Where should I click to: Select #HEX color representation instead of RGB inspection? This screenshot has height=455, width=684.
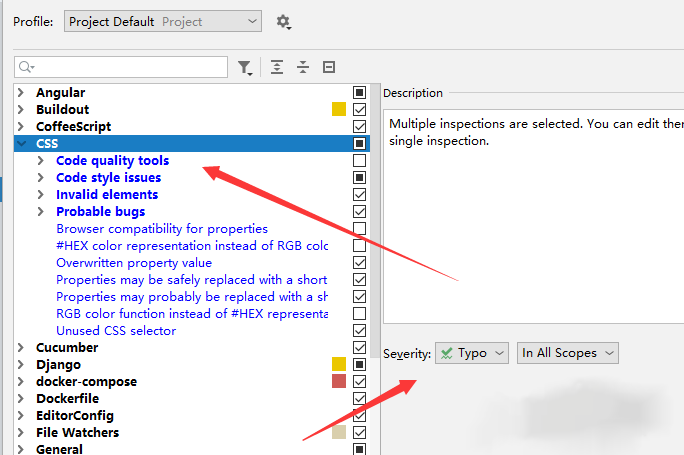192,246
